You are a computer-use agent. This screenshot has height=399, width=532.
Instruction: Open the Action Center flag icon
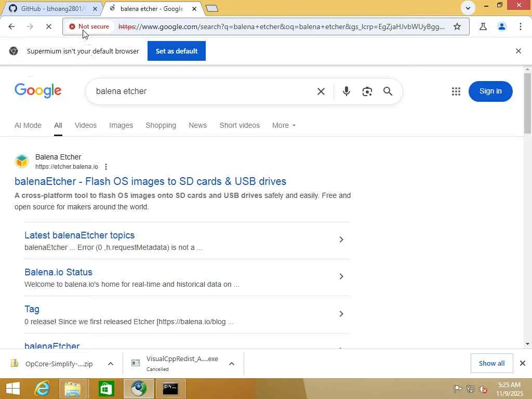(458, 389)
